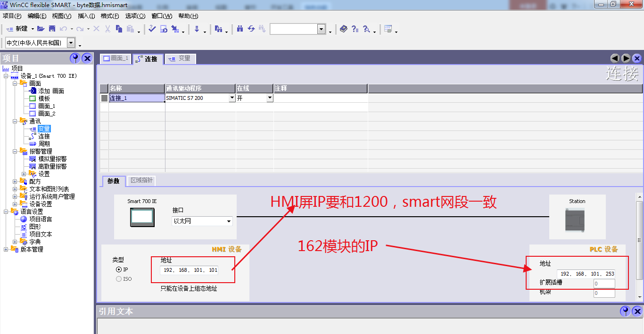The image size is (644, 334).
Task: Switch to the 变量 editor tab
Action: 180,58
